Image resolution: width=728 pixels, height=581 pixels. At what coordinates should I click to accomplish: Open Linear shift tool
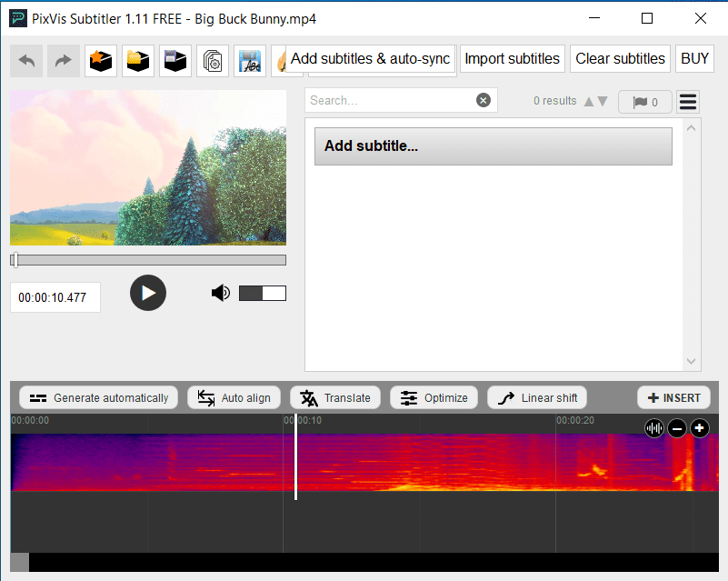[x=537, y=398]
